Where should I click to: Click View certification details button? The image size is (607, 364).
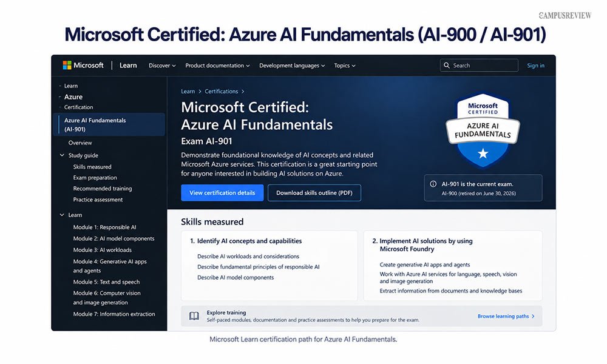[x=222, y=193]
